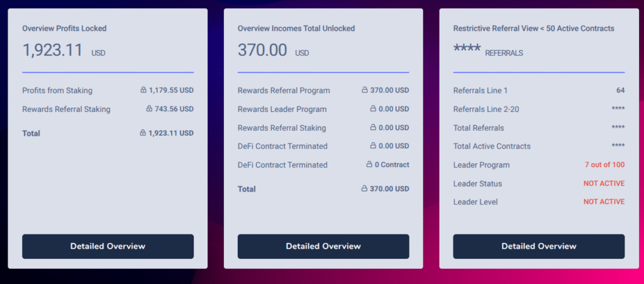Screen dimensions: 644x284
Task: Click the 1,923.11 USD headline amount
Action: 64,50
